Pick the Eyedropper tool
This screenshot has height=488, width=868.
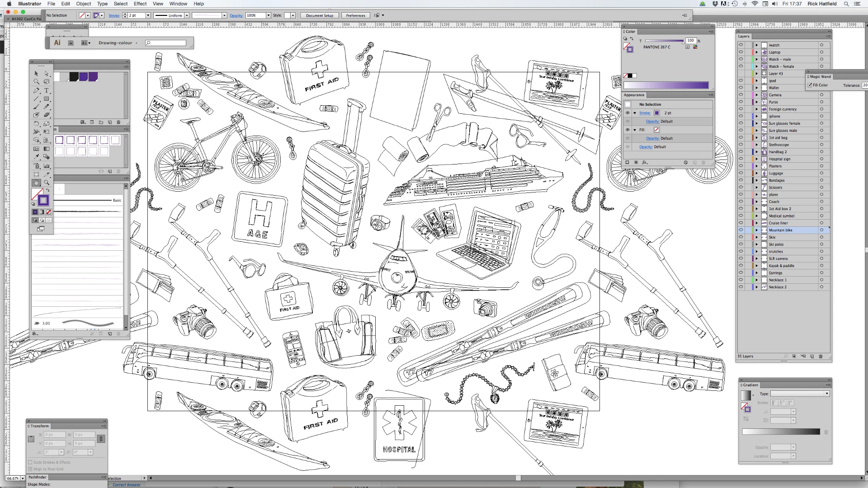pyautogui.click(x=36, y=157)
